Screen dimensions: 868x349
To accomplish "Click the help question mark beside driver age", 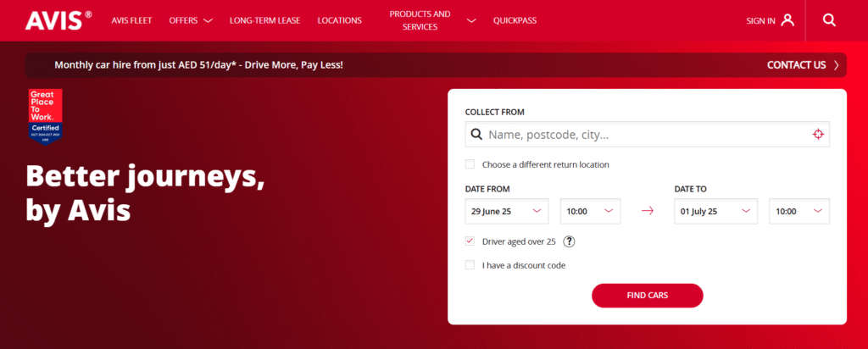I will [569, 241].
